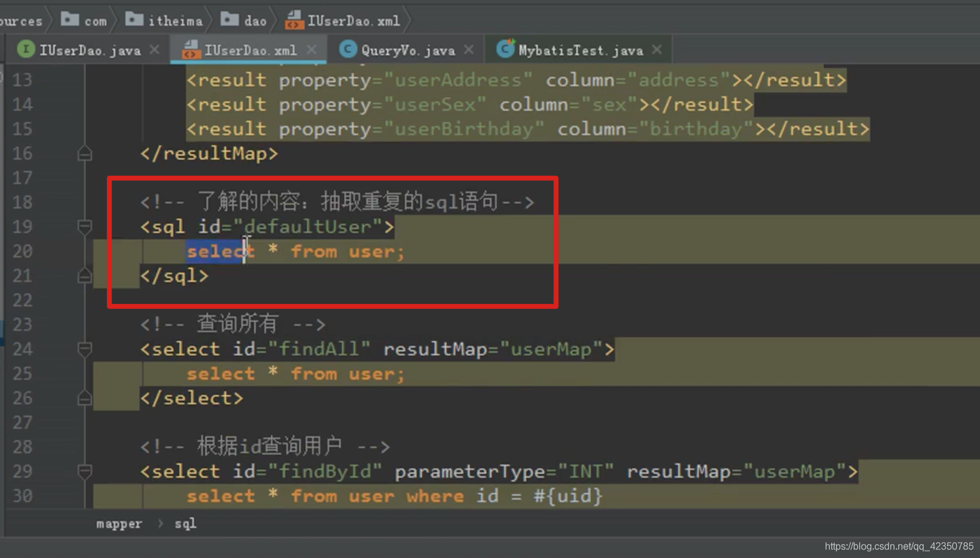
Task: Click line number 13 in the gutter
Action: click(x=23, y=80)
